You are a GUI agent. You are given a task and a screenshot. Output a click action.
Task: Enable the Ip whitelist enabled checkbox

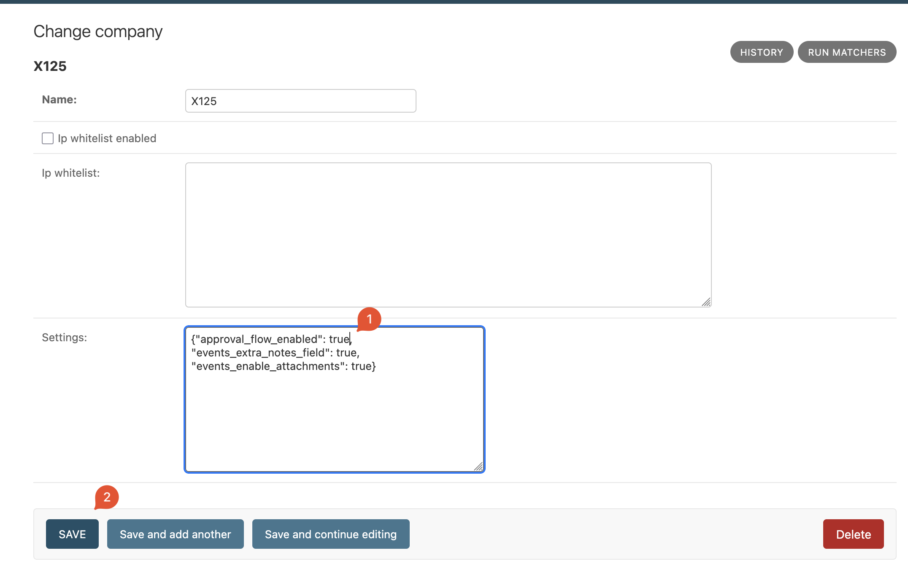coord(48,138)
